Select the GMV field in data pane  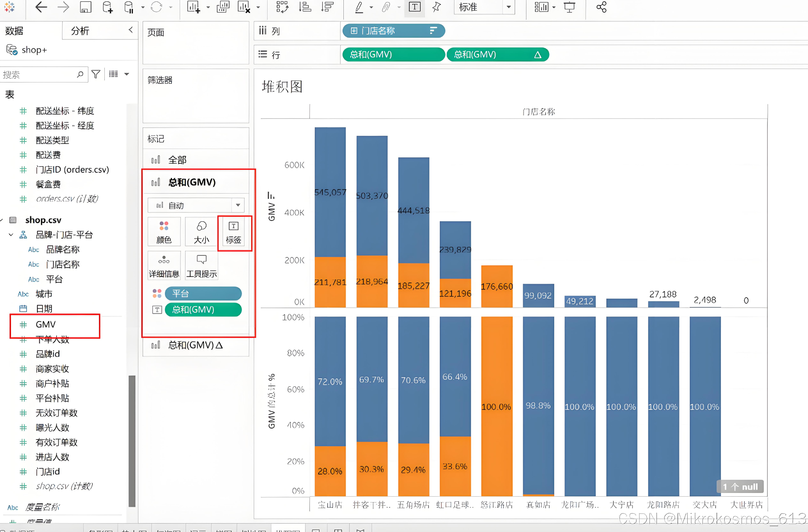(x=45, y=325)
